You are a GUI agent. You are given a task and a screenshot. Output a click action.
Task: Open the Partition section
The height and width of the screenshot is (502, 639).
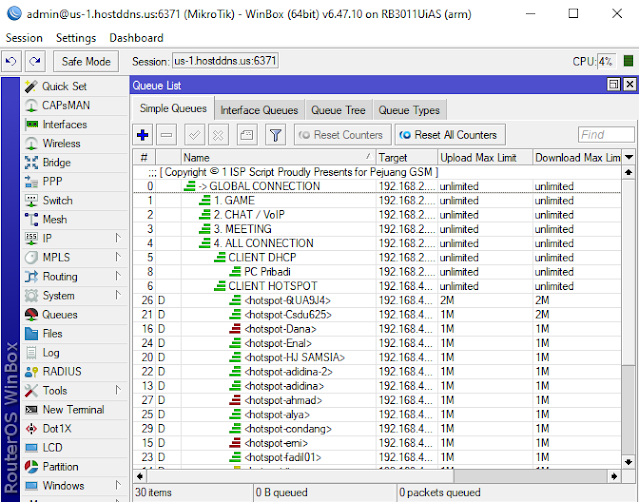point(60,467)
